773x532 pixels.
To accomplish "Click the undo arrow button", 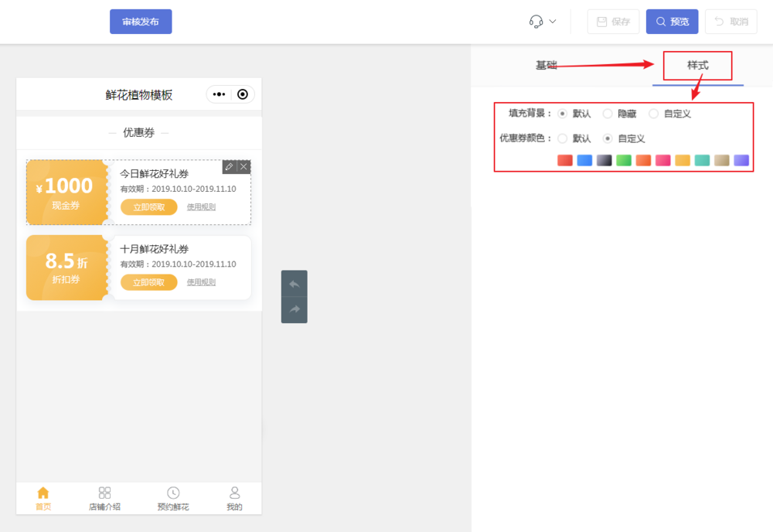I will click(x=294, y=284).
